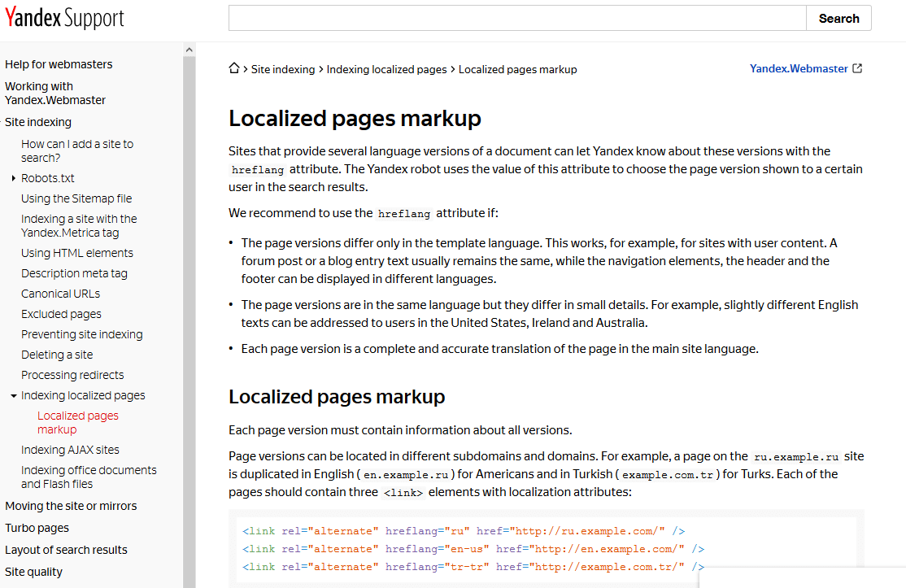Open Site quality section
906x588 pixels.
(33, 572)
